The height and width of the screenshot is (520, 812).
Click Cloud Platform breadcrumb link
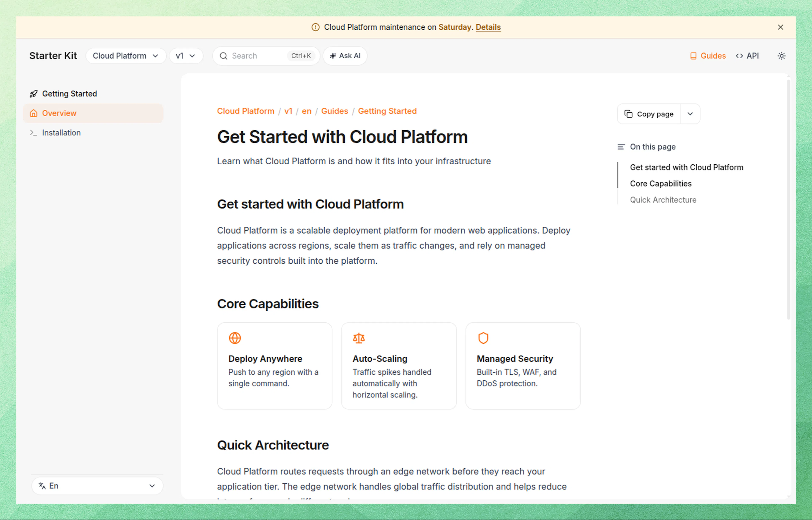coord(245,111)
